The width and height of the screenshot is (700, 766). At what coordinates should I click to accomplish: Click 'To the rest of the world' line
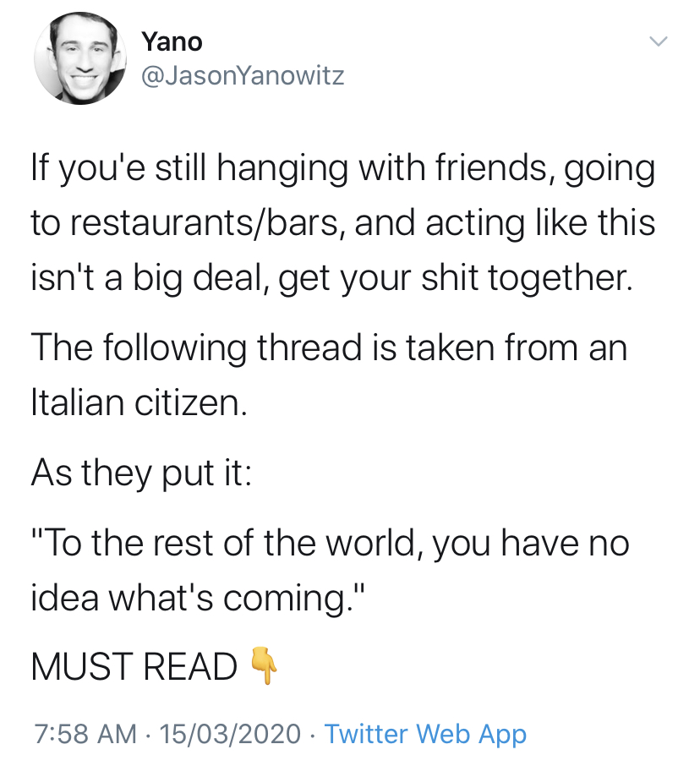pos(330,544)
